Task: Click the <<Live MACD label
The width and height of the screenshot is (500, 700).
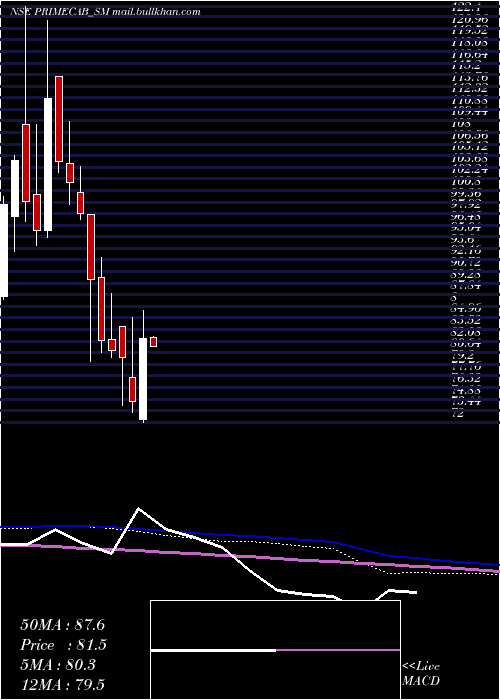Action: pyautogui.click(x=421, y=674)
